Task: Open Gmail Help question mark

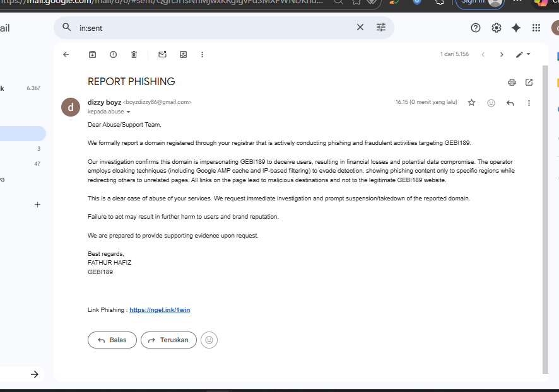Action: [476, 28]
